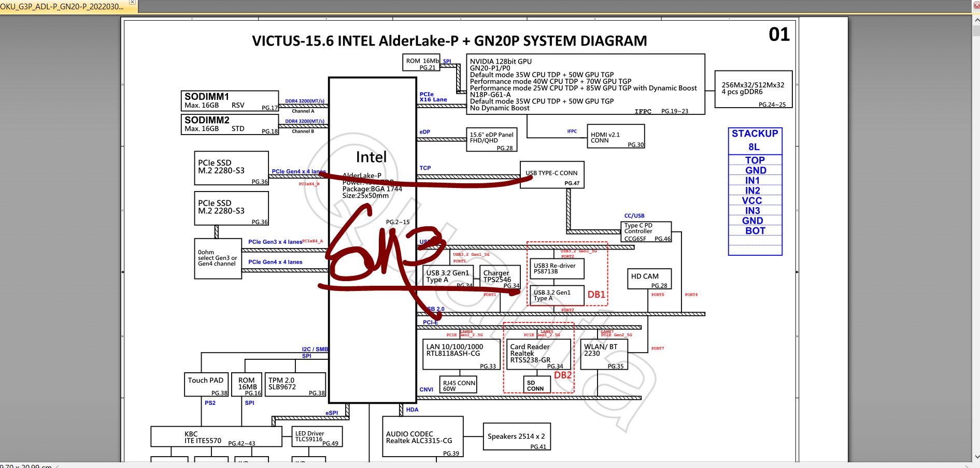The height and width of the screenshot is (468, 980).
Task: Click the HDMI v2.1 CONN block
Action: click(616, 137)
